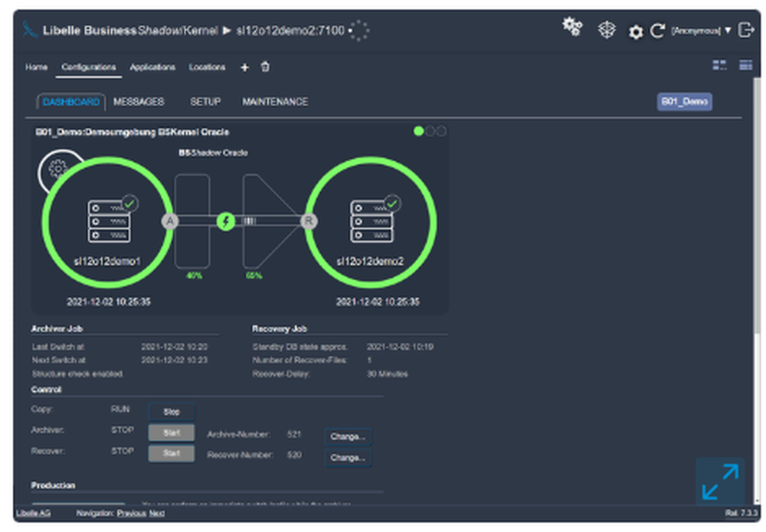Open the Configurations menu item
766x532 pixels.
tap(88, 67)
